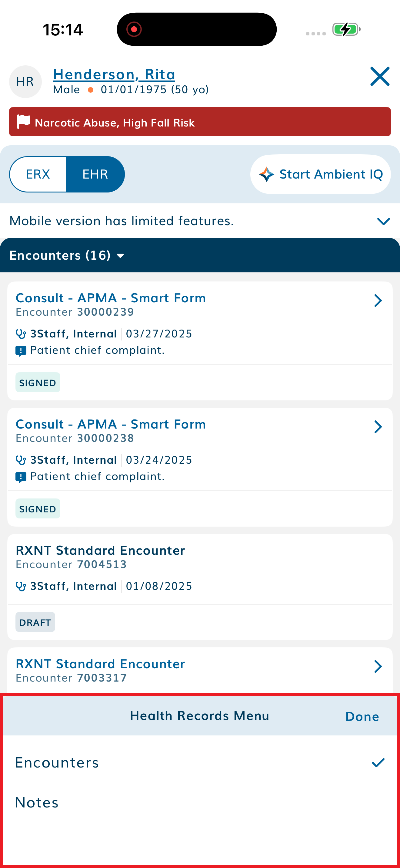Open encounter 7003317 via its right chevron

click(x=378, y=666)
